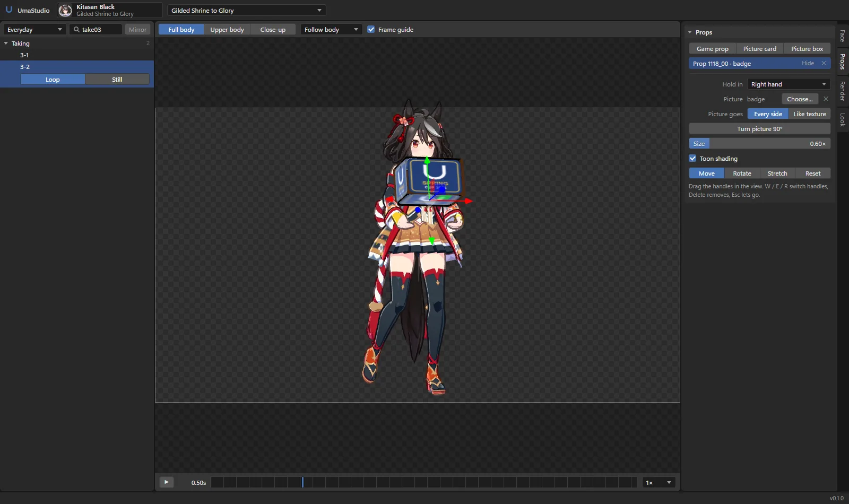Click the UmaStudio logo icon
Image resolution: width=849 pixels, height=504 pixels.
tap(8, 10)
